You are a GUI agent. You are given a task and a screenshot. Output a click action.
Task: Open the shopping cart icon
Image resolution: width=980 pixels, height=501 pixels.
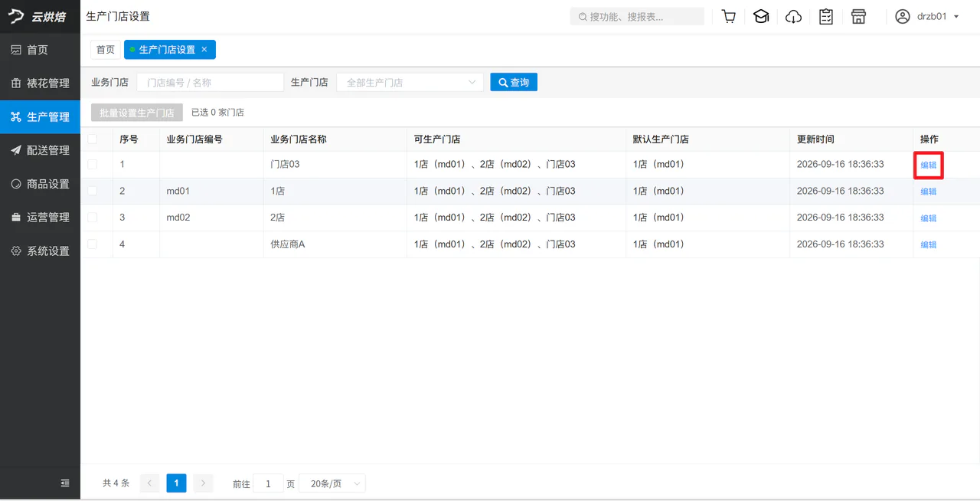coord(729,16)
